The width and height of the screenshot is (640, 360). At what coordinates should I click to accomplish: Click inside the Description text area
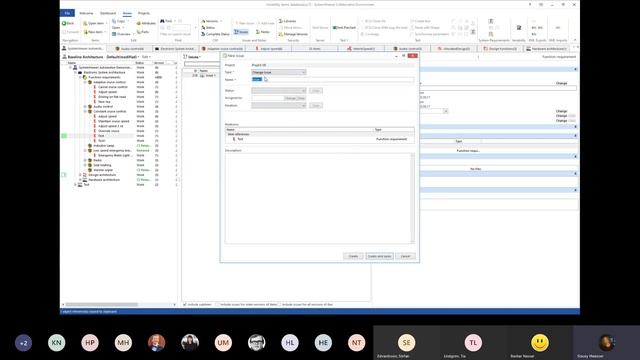320,198
